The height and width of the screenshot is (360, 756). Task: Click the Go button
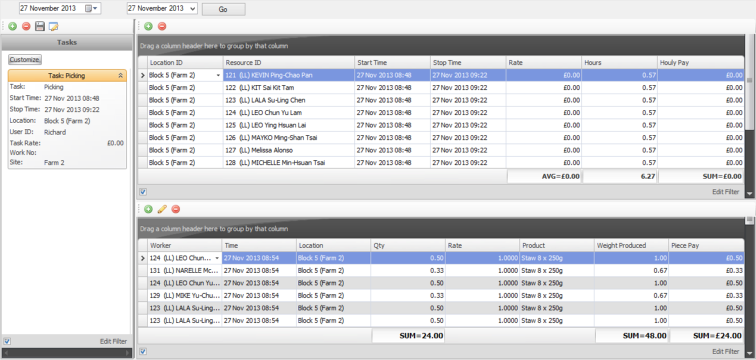pos(223,9)
